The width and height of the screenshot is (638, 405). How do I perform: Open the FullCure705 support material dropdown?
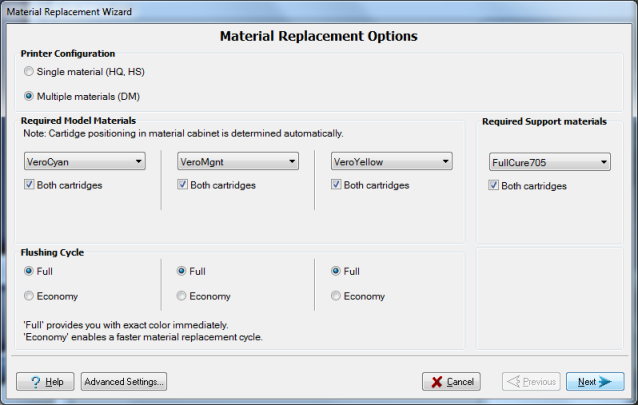coord(550,162)
